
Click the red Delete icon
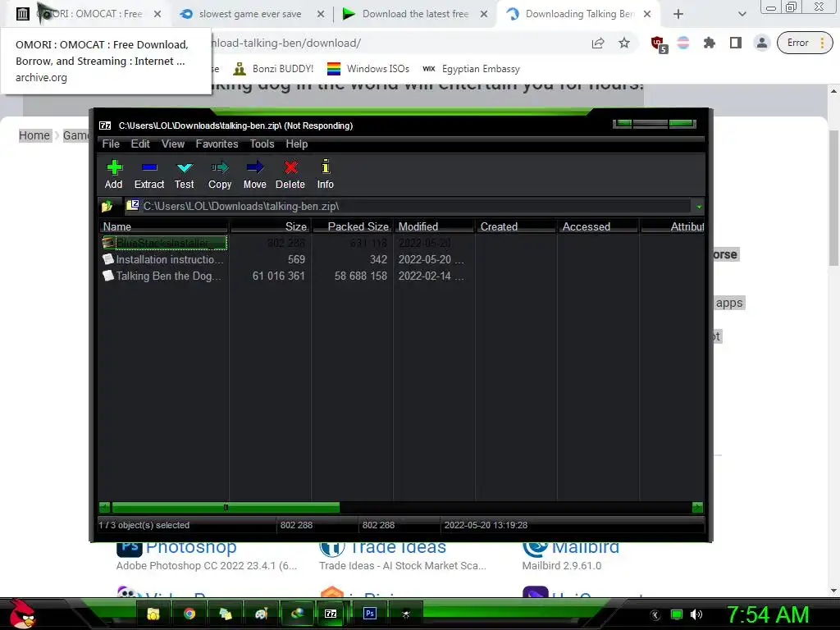(x=290, y=174)
